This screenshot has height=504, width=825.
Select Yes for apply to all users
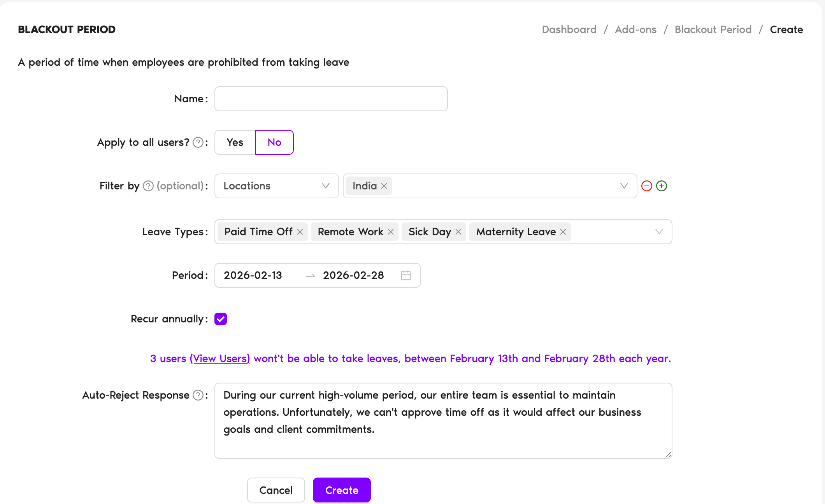point(235,142)
